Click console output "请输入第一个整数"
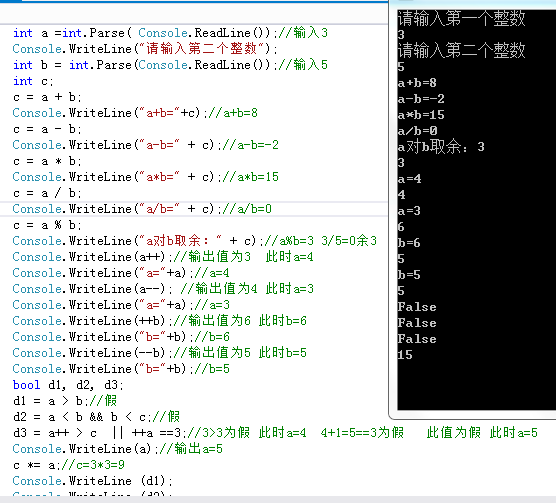This screenshot has width=556, height=503. (x=461, y=18)
